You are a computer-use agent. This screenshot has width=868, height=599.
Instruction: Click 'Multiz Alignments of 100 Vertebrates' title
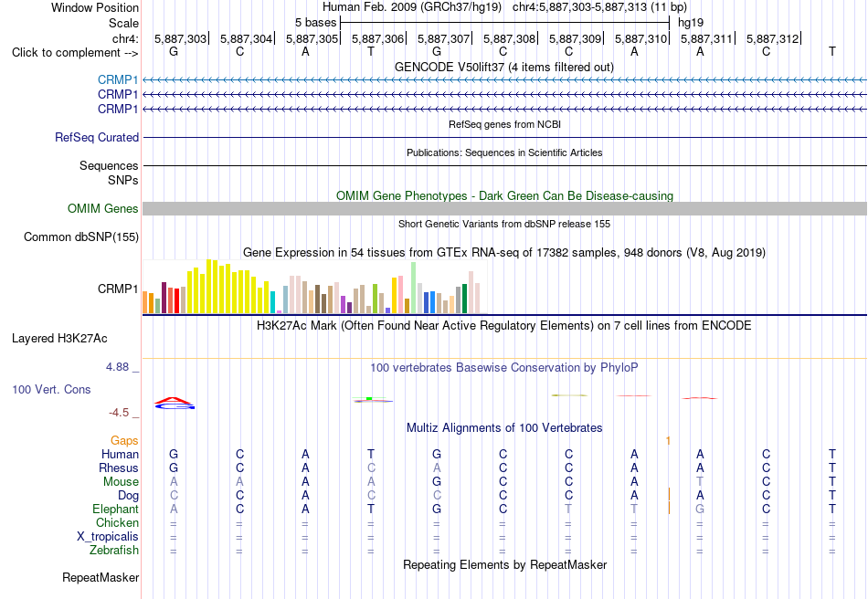(504, 427)
